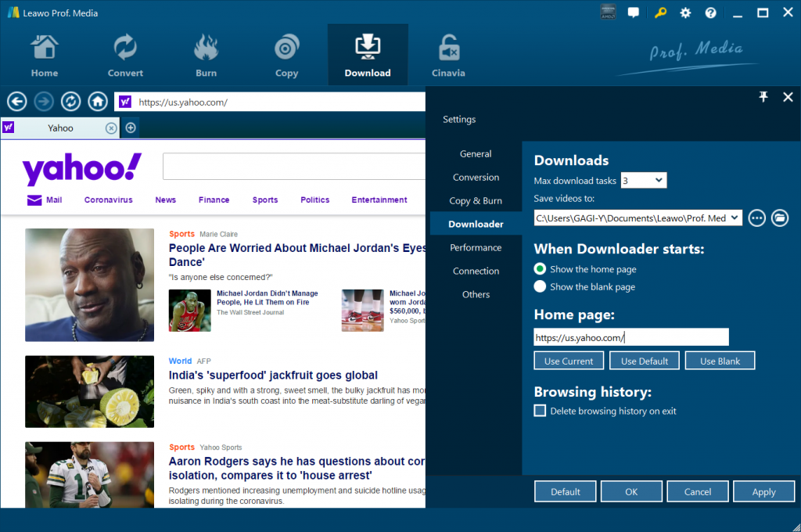
Task: Open the Copy module
Action: click(x=286, y=56)
